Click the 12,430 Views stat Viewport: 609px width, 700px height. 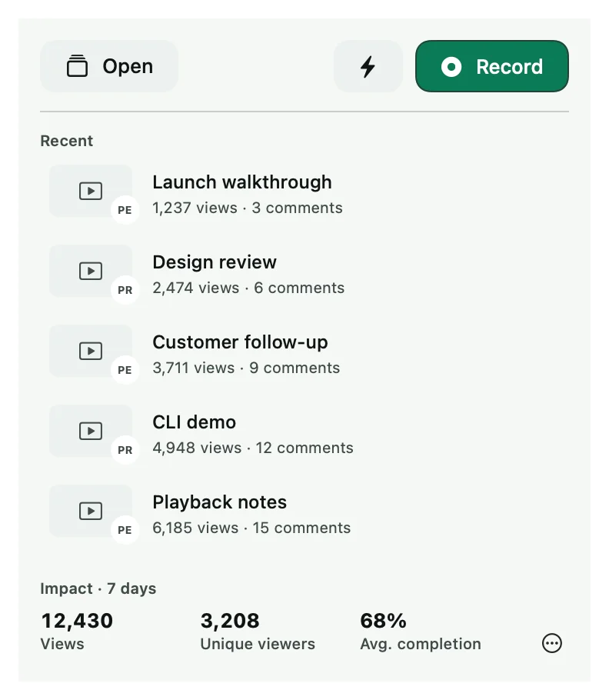[x=77, y=632]
